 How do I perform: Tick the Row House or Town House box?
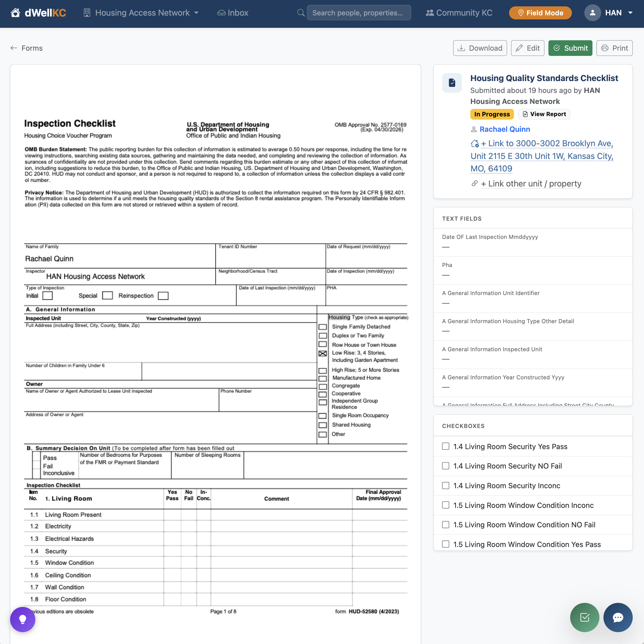pos(323,344)
